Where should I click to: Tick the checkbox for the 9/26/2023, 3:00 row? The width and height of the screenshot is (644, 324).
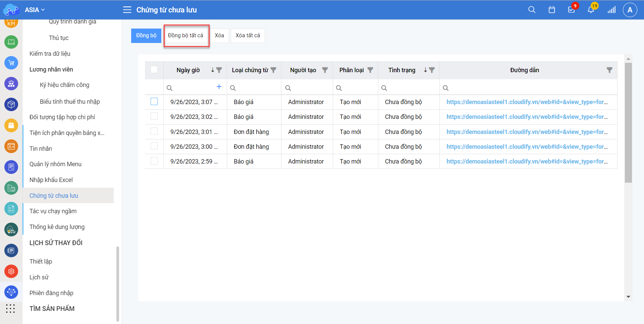click(x=154, y=146)
